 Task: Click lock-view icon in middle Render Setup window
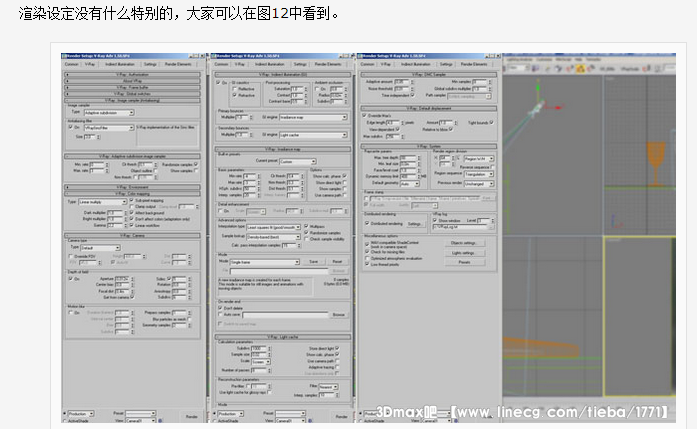coord(310,420)
